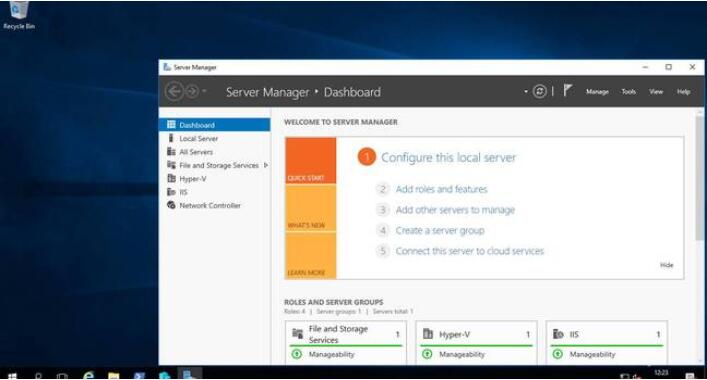Click the forward navigation arrow
Image resolution: width=707 pixels, height=380 pixels.
[192, 92]
